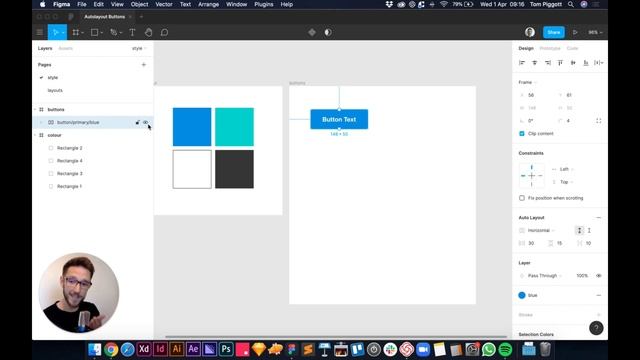Image resolution: width=640 pixels, height=360 pixels.
Task: Open the style page dropdown in Layers header
Action: pyautogui.click(x=139, y=48)
